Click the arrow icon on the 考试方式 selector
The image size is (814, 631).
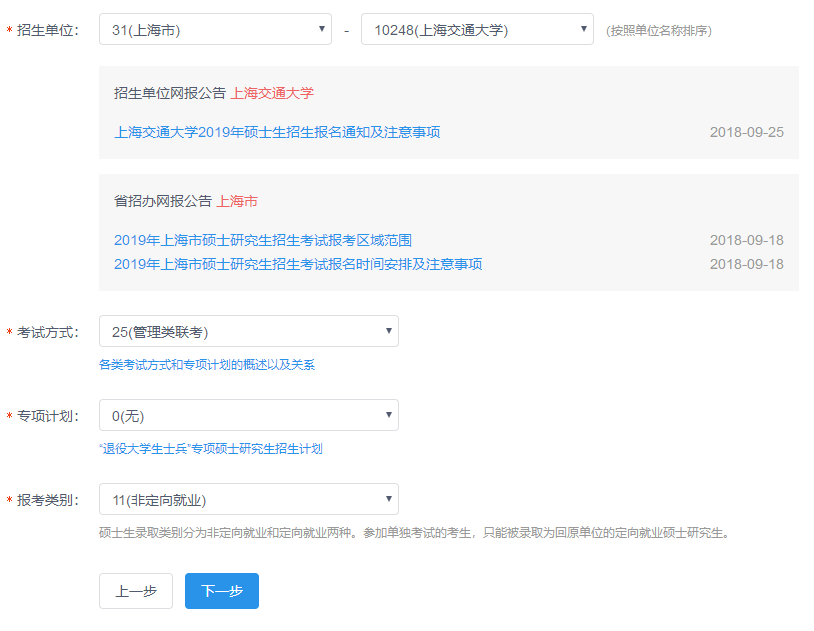388,331
